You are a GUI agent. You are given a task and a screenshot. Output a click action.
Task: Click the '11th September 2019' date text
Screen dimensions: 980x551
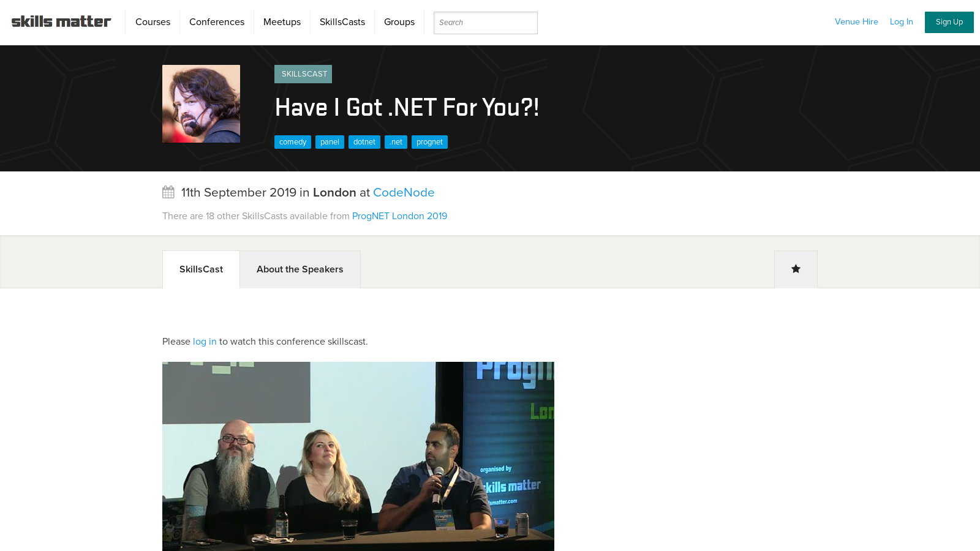pos(239,192)
